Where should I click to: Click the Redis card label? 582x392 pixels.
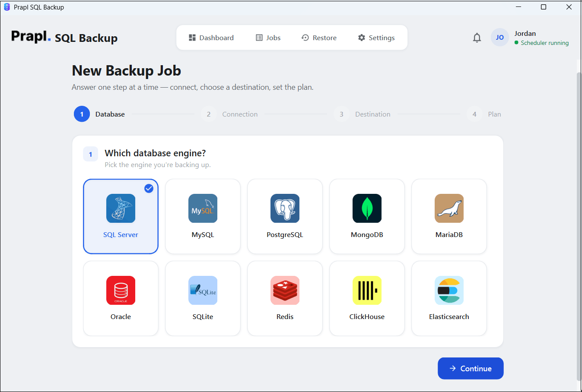(x=285, y=317)
